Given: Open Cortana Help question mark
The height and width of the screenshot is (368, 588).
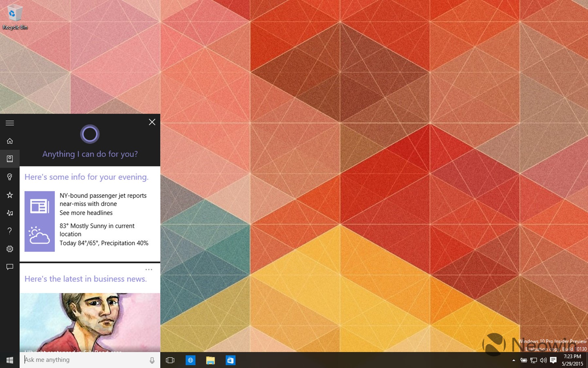Looking at the screenshot, I should click(10, 231).
